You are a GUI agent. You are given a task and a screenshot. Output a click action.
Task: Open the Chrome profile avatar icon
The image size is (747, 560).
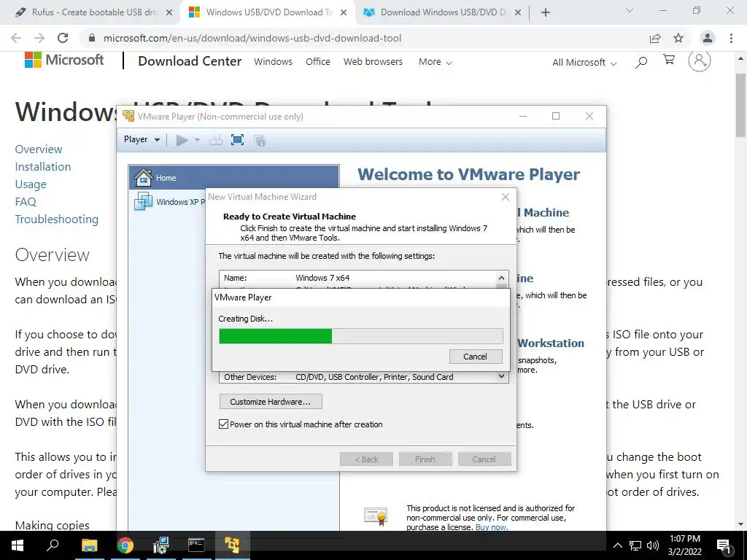(708, 38)
